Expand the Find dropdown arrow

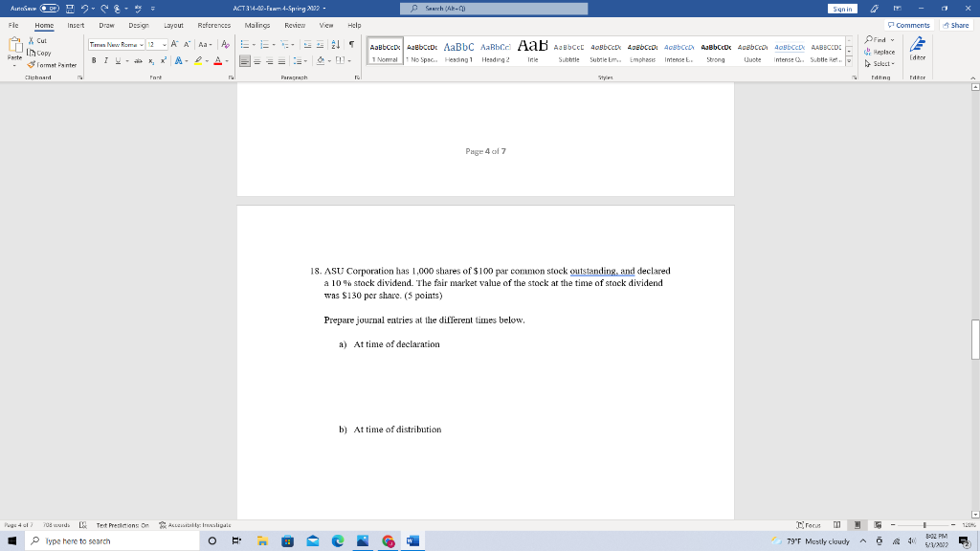[892, 40]
